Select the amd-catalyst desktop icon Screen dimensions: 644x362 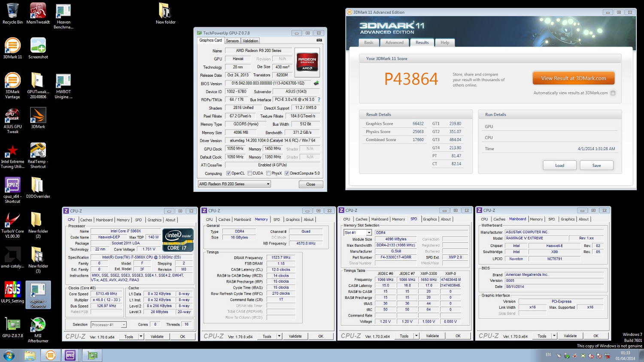pos(12,258)
